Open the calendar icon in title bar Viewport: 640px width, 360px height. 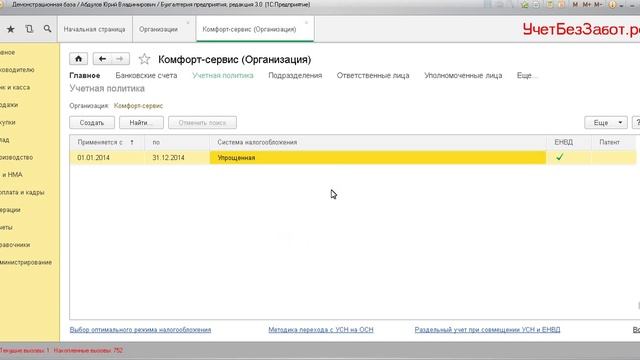(x=562, y=4)
